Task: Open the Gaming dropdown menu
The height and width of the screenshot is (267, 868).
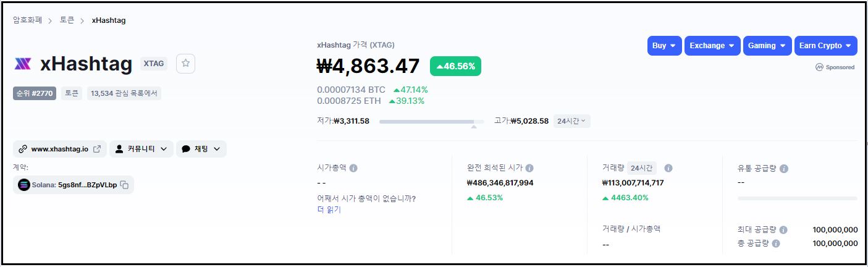Action: point(767,46)
